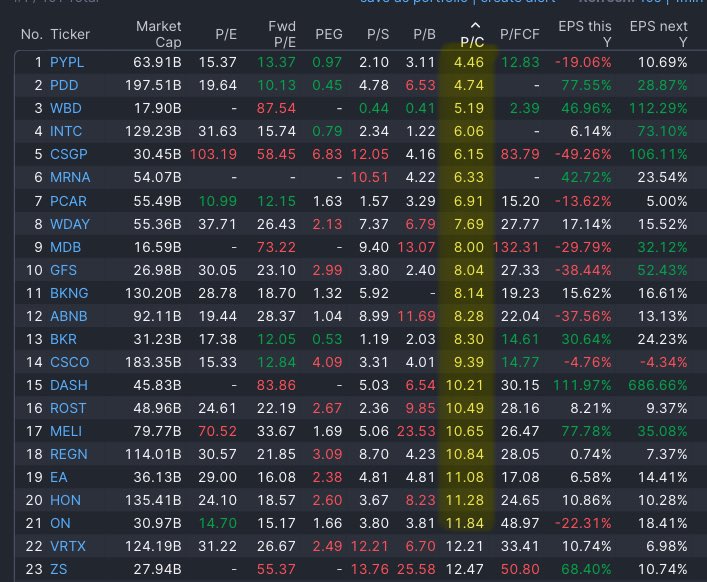707x582 pixels.
Task: Sort by P/B column header
Action: tap(424, 34)
